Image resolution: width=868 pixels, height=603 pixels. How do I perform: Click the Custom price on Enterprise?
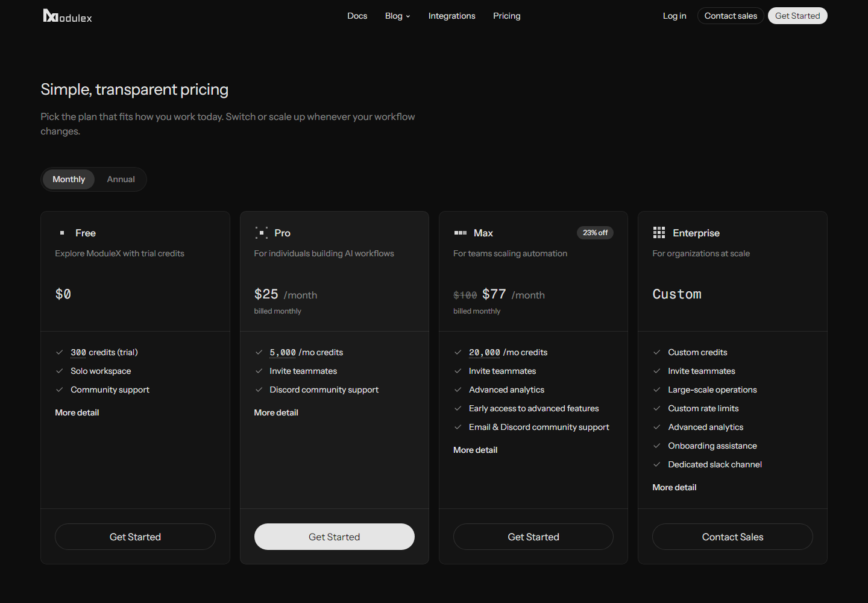pos(677,294)
